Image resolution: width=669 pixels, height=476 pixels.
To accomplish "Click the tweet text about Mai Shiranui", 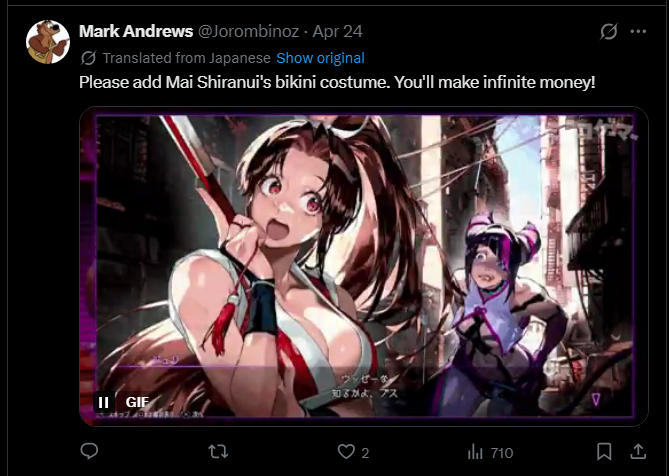I will click(x=337, y=82).
